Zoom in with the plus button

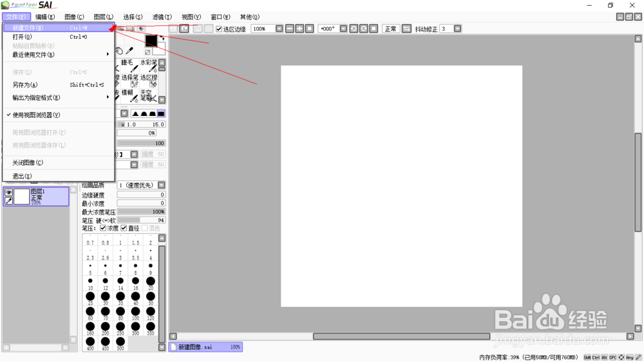tap(299, 28)
